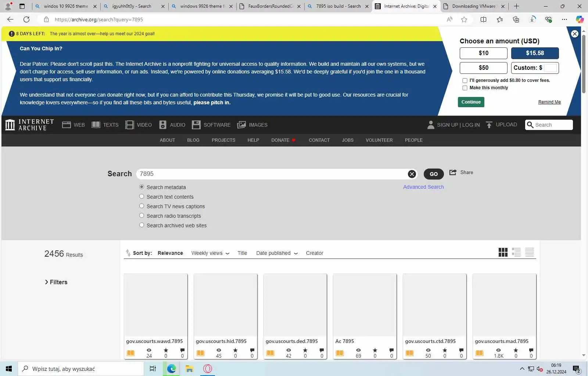
Task: Open the Internet Archive logo home link
Action: tap(29, 125)
